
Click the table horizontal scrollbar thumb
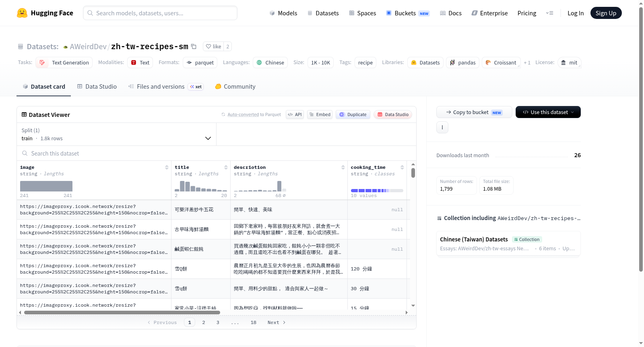tap(122, 312)
